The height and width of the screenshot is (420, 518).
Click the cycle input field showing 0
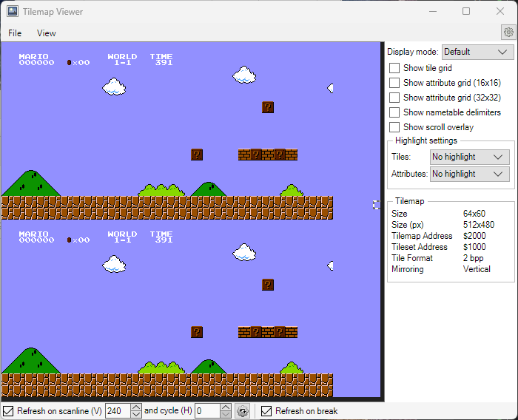point(208,411)
